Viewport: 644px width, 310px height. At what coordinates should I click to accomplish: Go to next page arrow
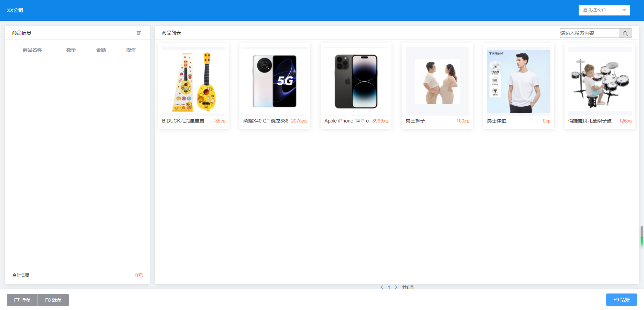396,287
